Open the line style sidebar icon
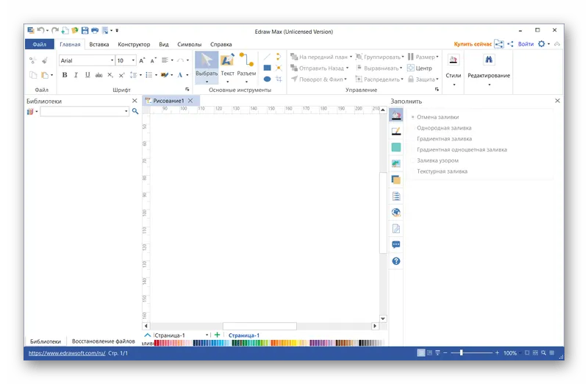The width and height of the screenshot is (588, 384). pyautogui.click(x=396, y=131)
